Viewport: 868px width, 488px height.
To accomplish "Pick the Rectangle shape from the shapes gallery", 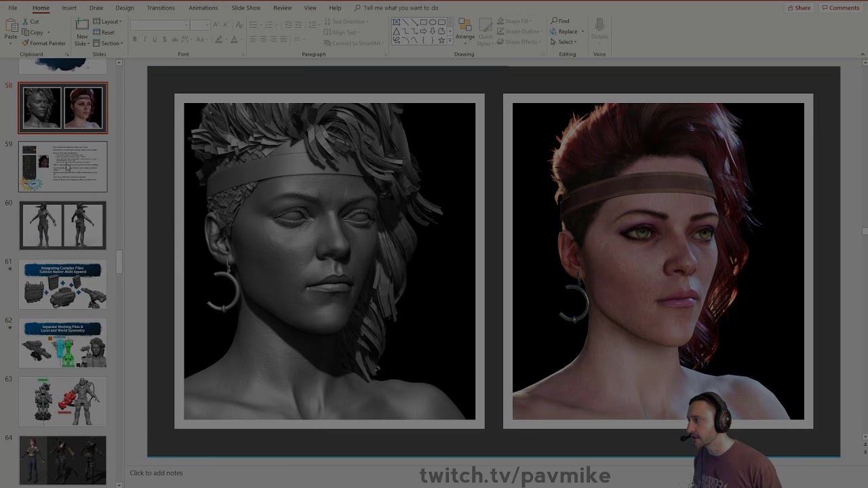I will pos(423,22).
